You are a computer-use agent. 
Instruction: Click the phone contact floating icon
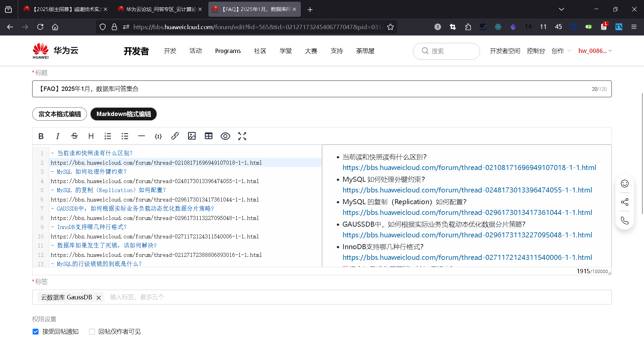625,220
